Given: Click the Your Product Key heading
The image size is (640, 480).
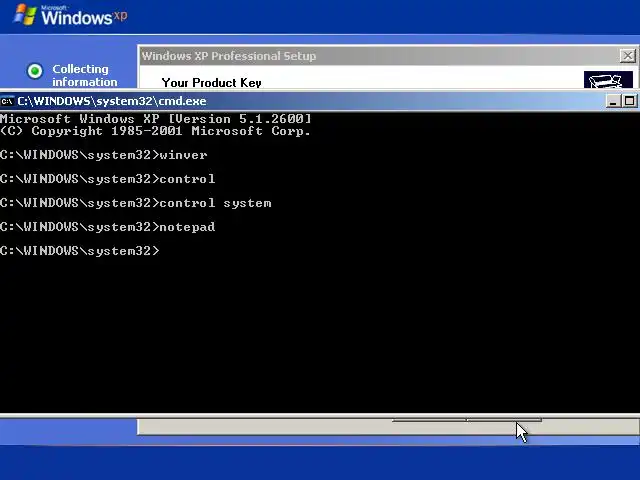Looking at the screenshot, I should click(x=211, y=82).
